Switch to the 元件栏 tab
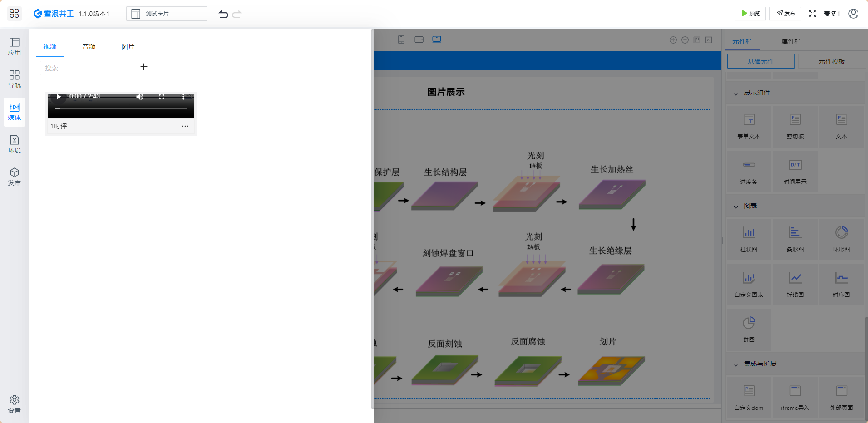 [742, 41]
